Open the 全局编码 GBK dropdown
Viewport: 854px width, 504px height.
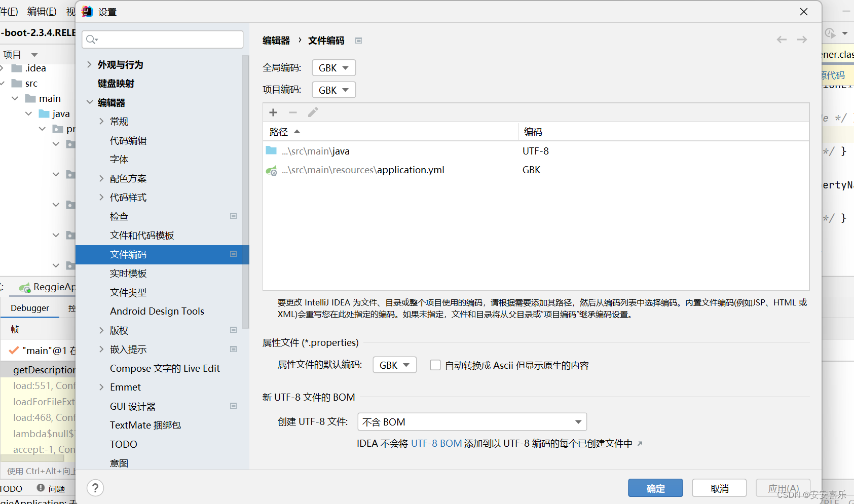[x=333, y=67]
